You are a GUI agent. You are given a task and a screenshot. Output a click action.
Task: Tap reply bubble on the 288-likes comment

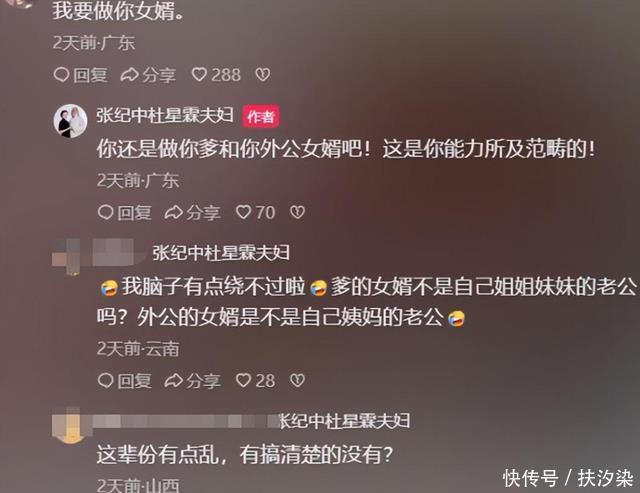pyautogui.click(x=80, y=75)
